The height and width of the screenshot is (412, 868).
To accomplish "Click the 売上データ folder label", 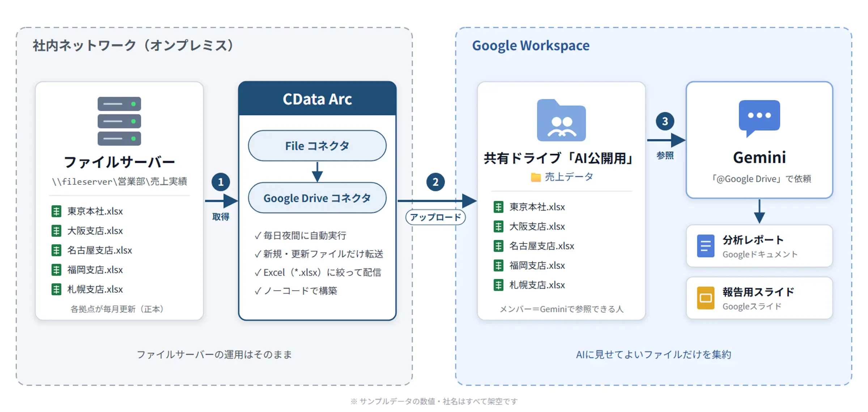I will (569, 177).
